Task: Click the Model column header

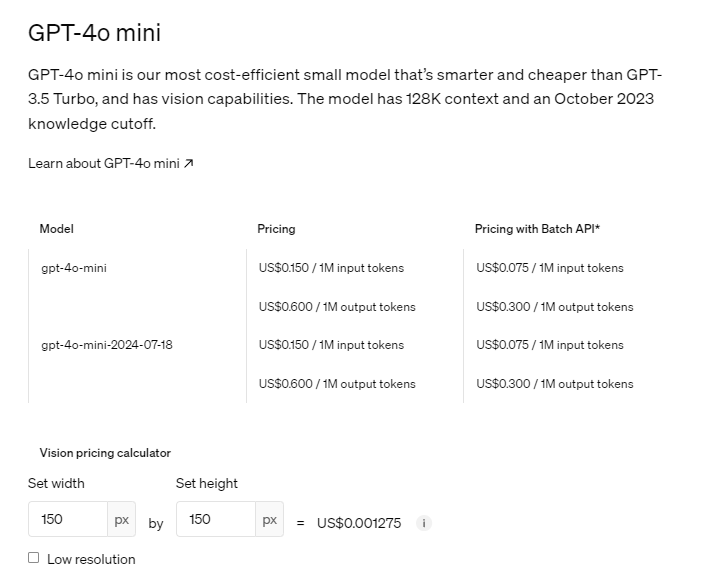Action: [x=56, y=229]
